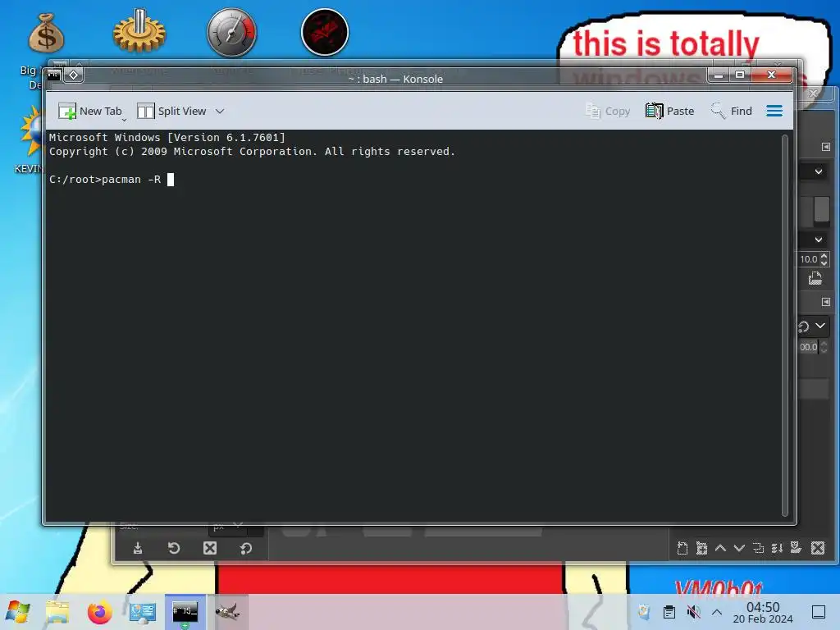
Task: Open a New Tab in Konsole
Action: (90, 111)
